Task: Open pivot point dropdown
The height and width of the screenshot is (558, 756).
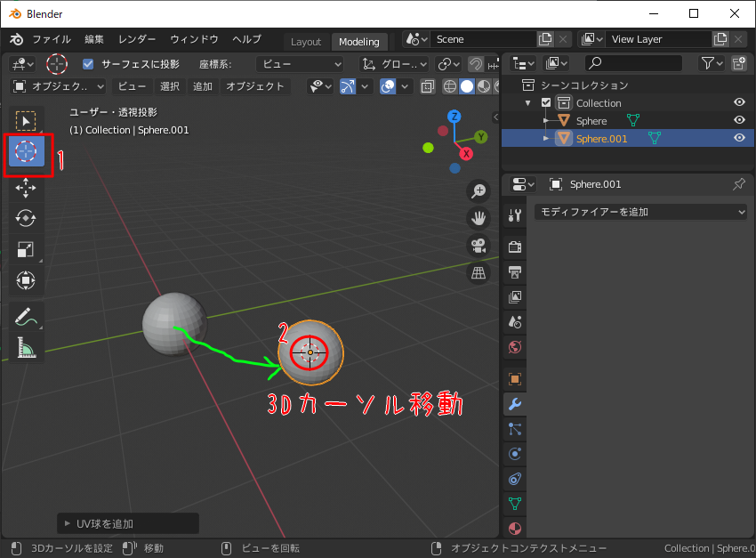Action: pos(448,64)
